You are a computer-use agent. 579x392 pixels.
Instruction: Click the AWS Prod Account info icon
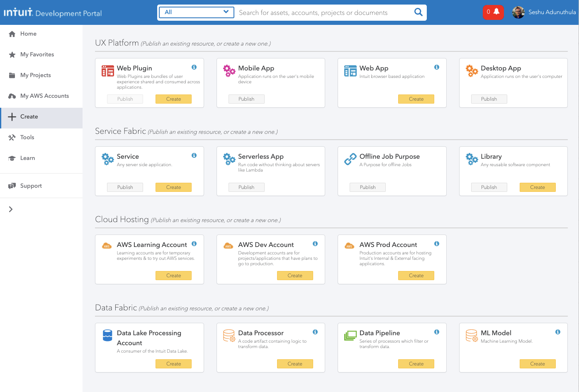(437, 244)
